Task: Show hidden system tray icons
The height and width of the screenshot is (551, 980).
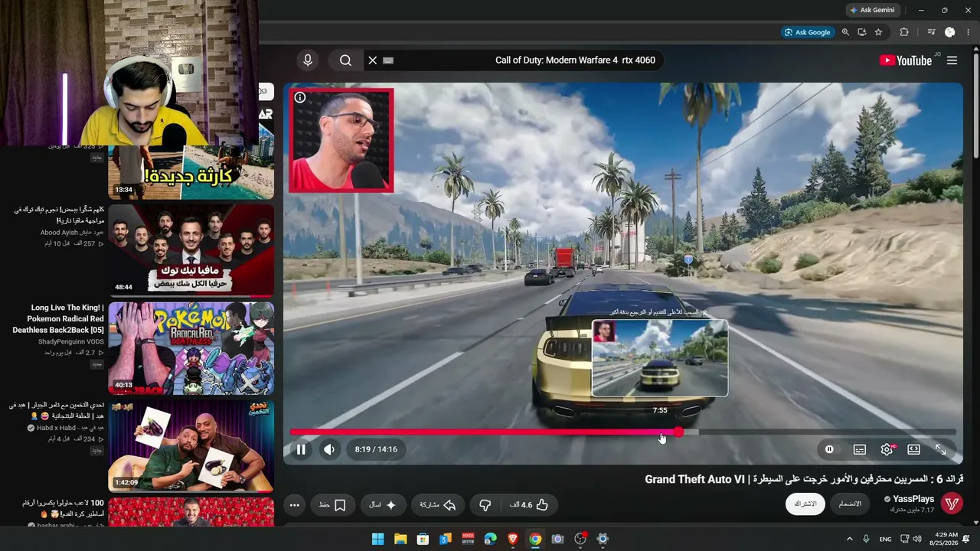Action: click(x=849, y=540)
